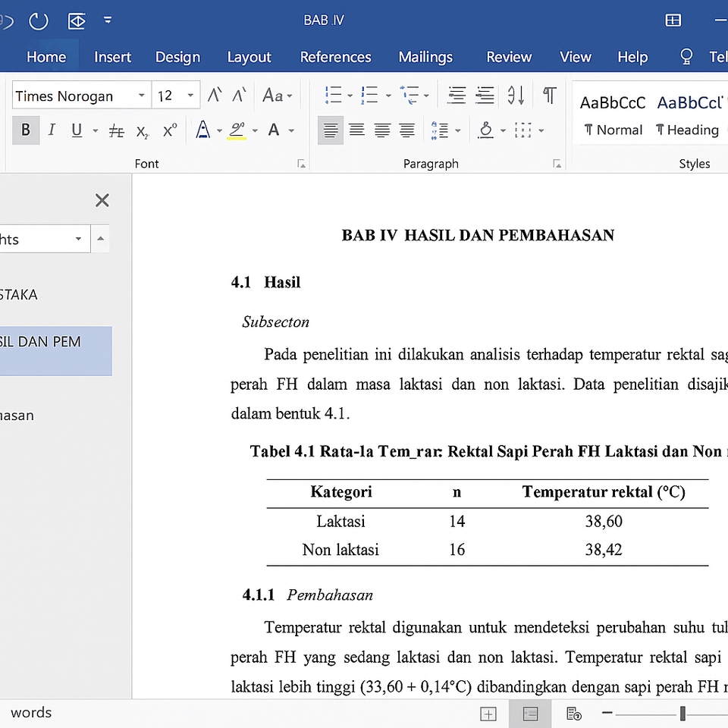Open the font size dropdown
The width and height of the screenshot is (728, 728).
pos(190,96)
